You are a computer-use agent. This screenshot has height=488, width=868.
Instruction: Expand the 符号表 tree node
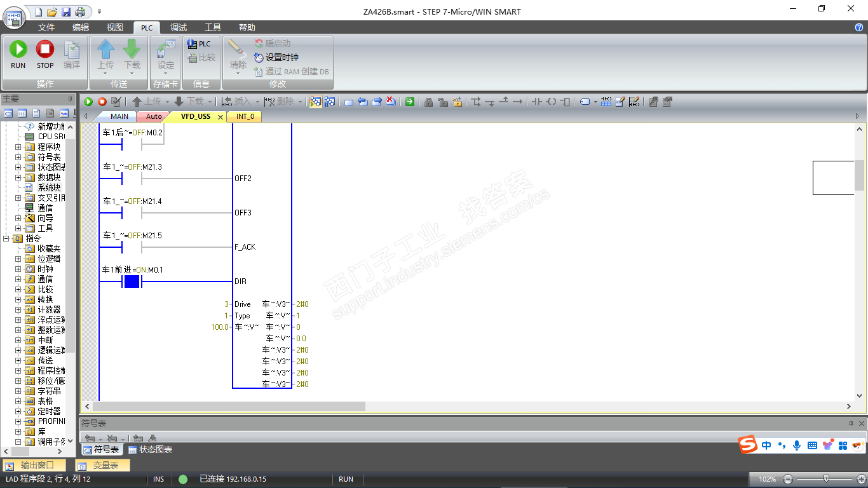point(18,157)
